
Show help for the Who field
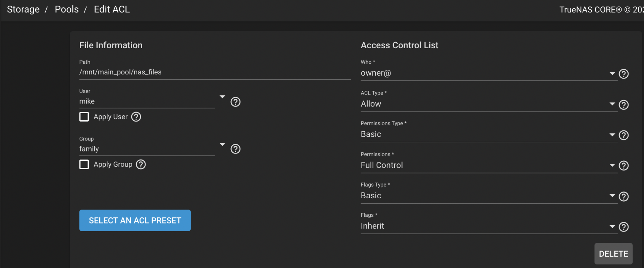click(x=624, y=74)
